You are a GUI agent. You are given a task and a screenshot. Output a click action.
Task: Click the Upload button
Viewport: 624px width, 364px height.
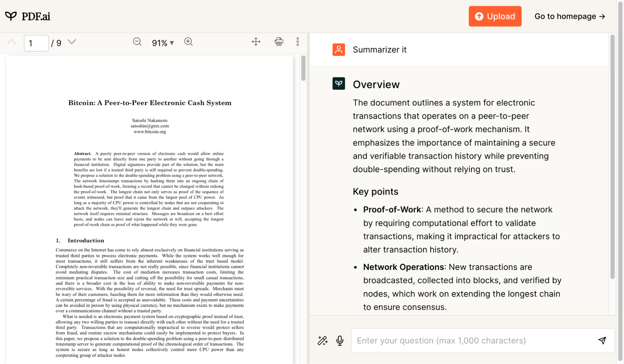coord(495,16)
